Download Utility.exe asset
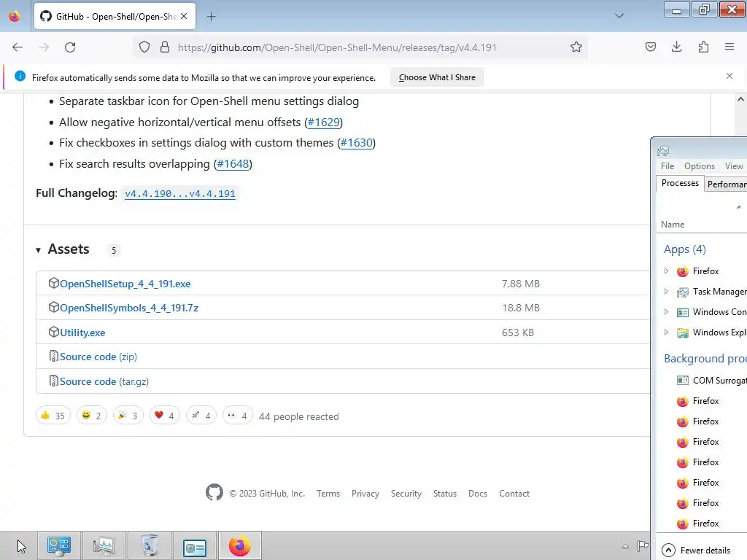The image size is (747, 560). pos(82,332)
